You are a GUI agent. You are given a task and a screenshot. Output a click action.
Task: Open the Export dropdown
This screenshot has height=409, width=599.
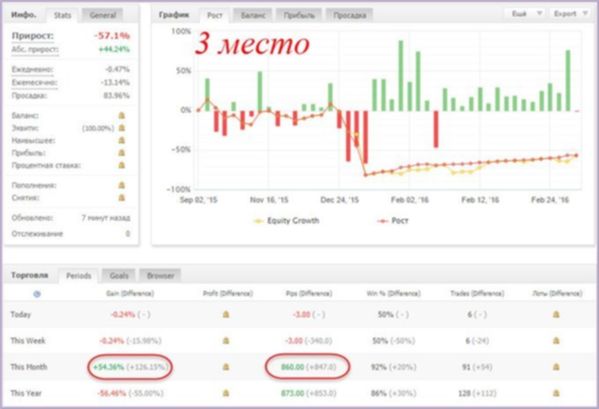(x=571, y=14)
